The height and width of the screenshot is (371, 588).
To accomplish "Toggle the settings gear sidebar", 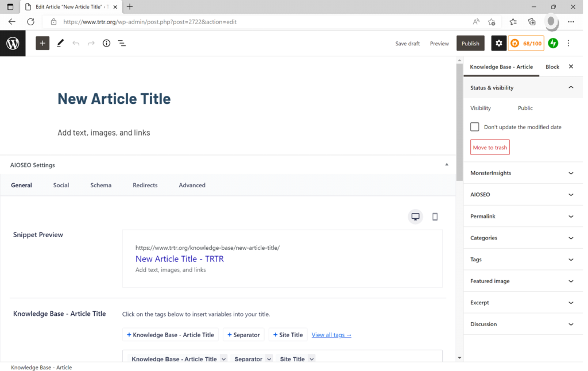I will (x=498, y=43).
